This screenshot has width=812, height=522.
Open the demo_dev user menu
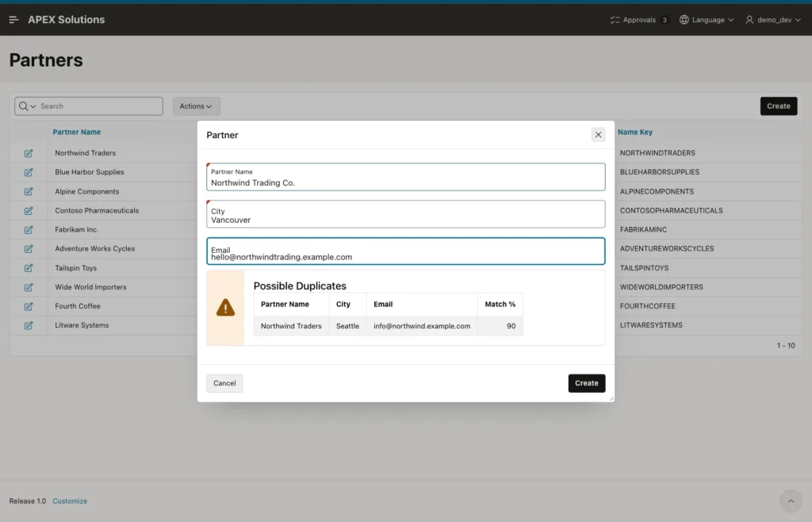pyautogui.click(x=773, y=20)
